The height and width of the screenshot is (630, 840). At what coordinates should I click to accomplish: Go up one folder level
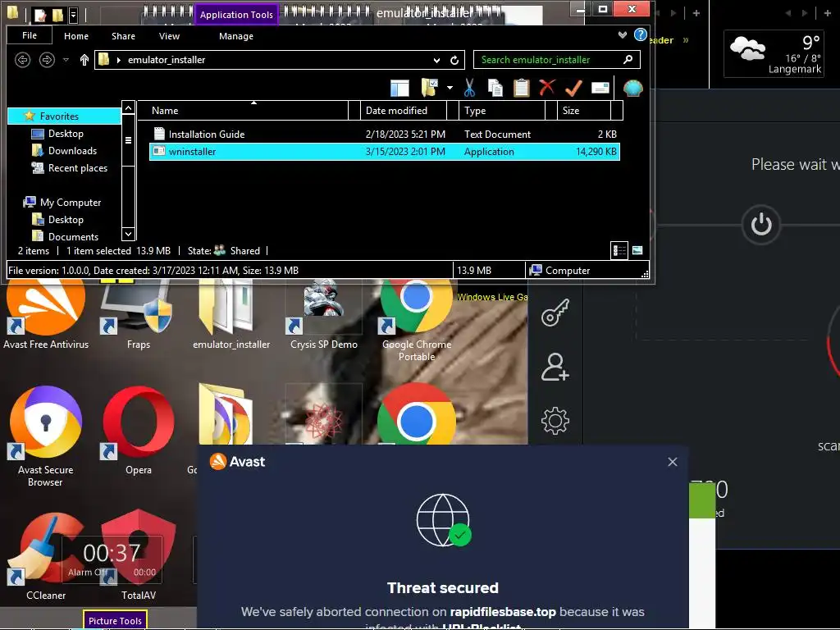84,59
